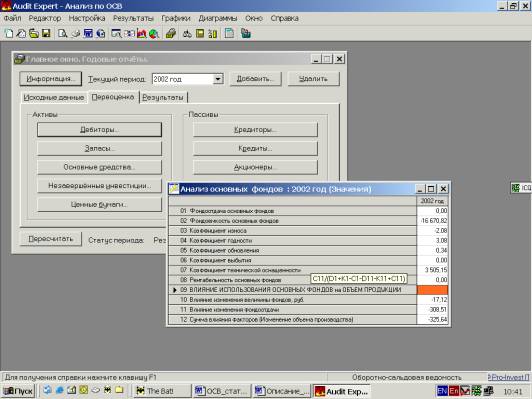Screen dimensions: 532x399
Task: Open the Windows Пуск start button
Action: click(19, 391)
